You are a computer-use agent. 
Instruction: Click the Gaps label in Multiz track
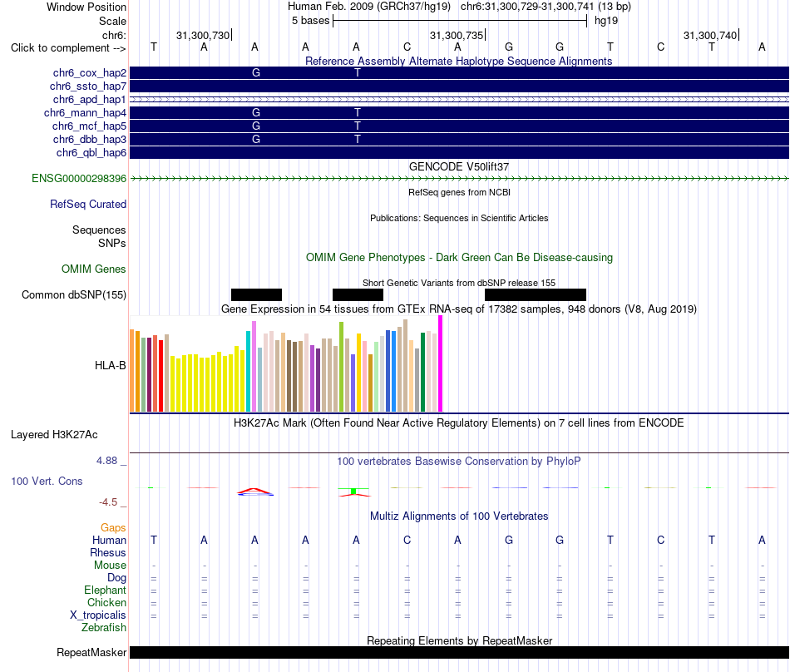click(113, 527)
